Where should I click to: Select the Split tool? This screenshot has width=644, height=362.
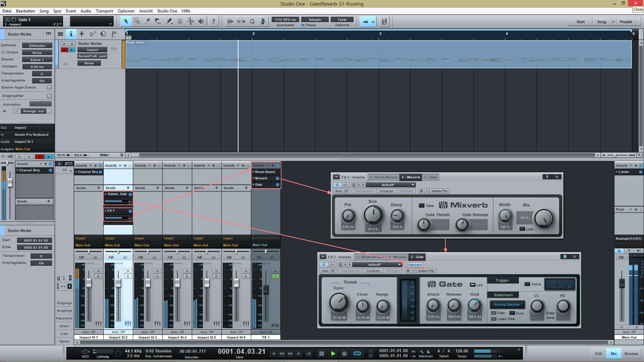click(147, 21)
